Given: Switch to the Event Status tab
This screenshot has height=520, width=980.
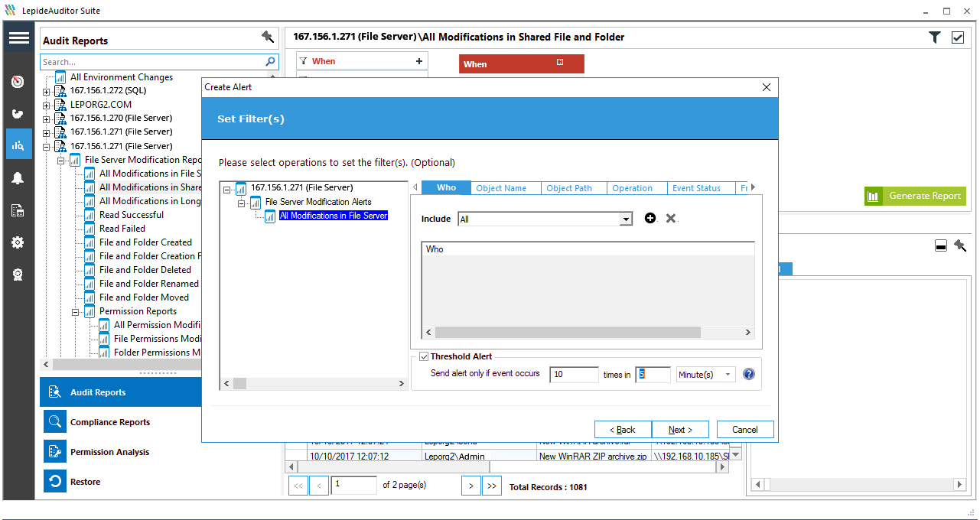Looking at the screenshot, I should click(x=700, y=187).
